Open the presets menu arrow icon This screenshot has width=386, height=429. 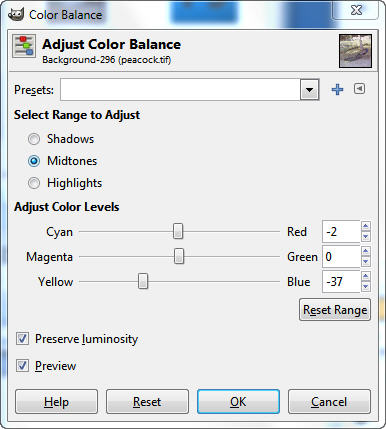pos(359,89)
